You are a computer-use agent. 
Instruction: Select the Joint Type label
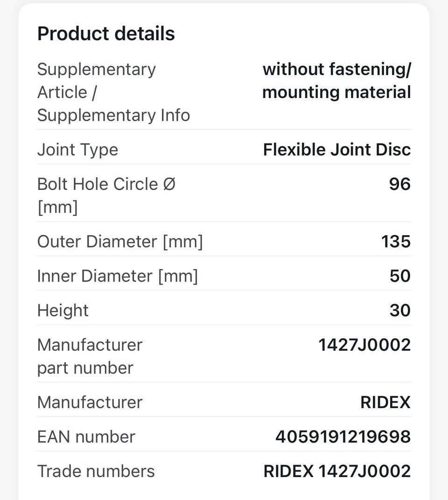77,150
